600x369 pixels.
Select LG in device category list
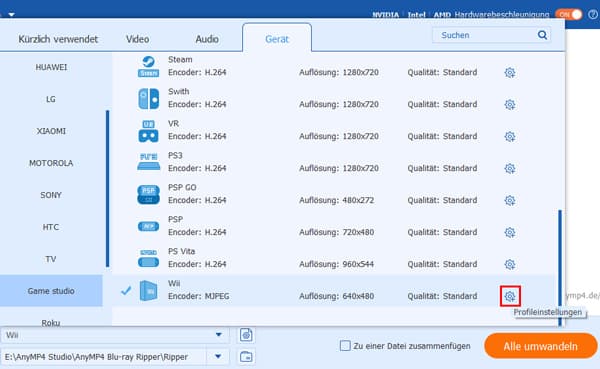click(51, 99)
